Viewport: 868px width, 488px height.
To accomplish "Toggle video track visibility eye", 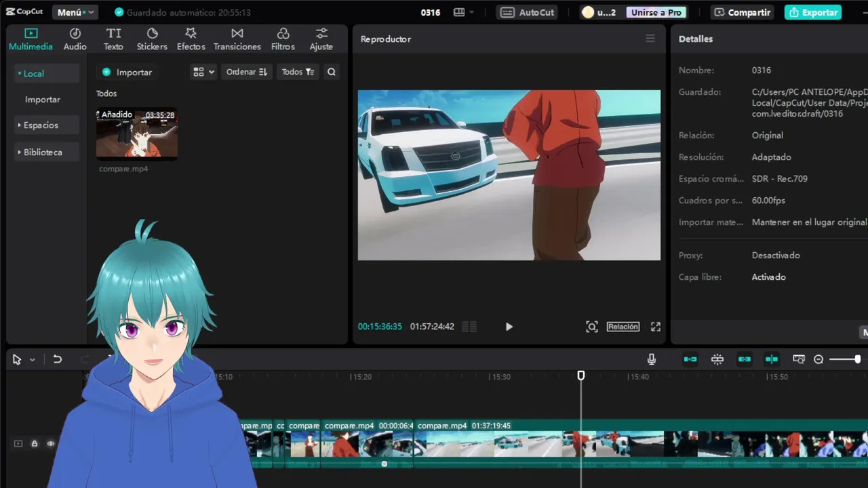I will point(51,444).
